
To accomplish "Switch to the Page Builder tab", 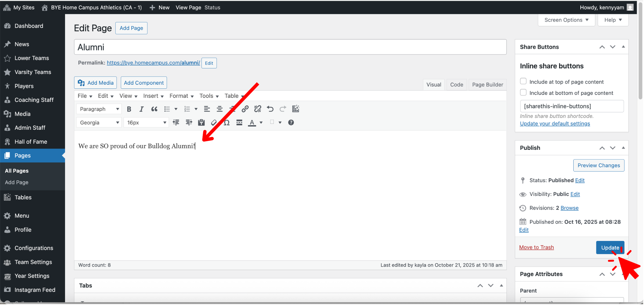I will (487, 85).
